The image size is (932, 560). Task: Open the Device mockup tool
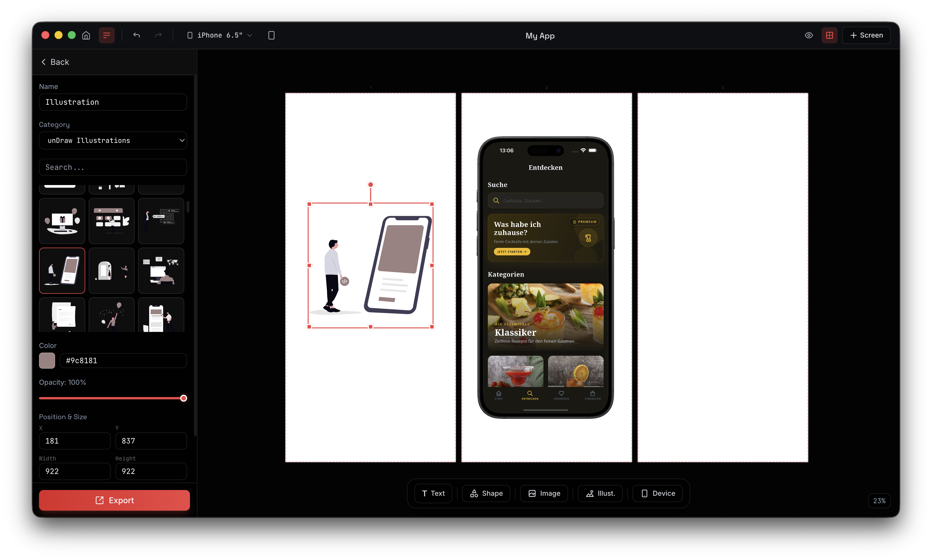point(657,493)
